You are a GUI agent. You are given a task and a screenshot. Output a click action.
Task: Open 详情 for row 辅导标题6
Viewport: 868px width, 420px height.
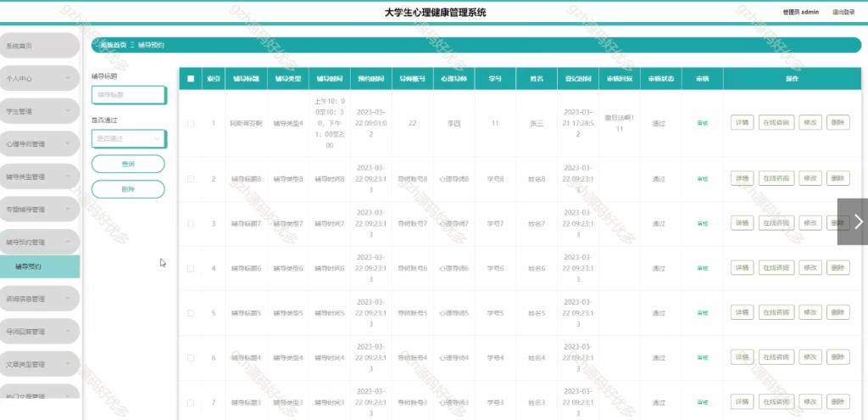743,267
